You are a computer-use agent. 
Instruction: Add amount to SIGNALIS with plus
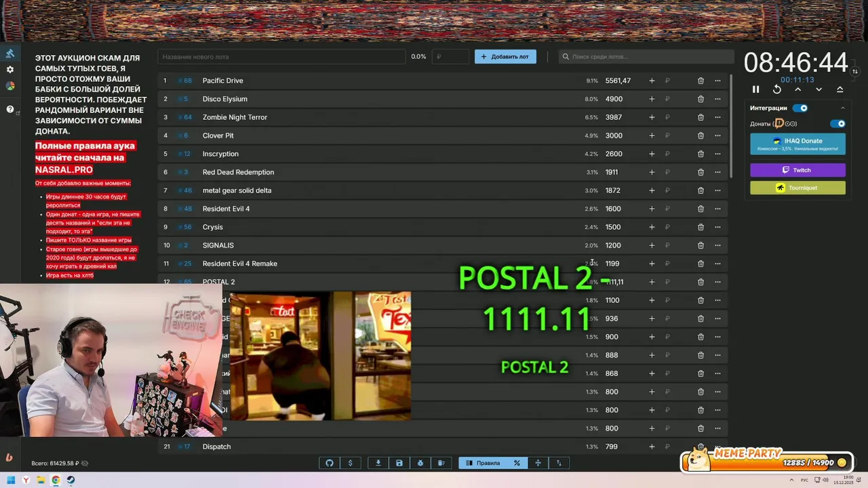(652, 245)
